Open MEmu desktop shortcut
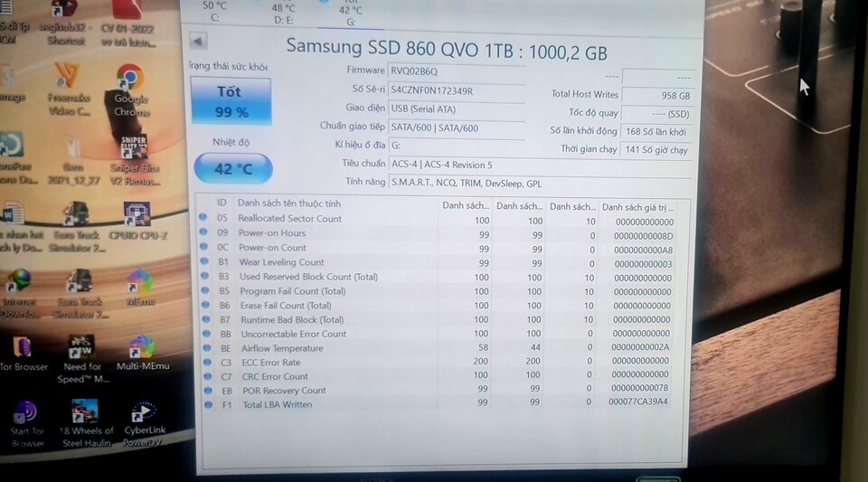 140,288
